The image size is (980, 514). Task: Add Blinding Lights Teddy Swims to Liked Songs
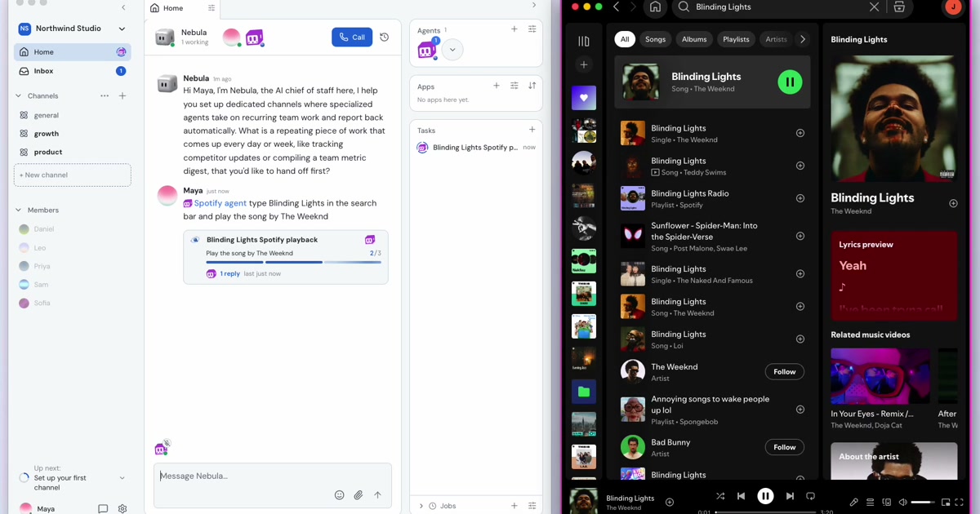800,166
